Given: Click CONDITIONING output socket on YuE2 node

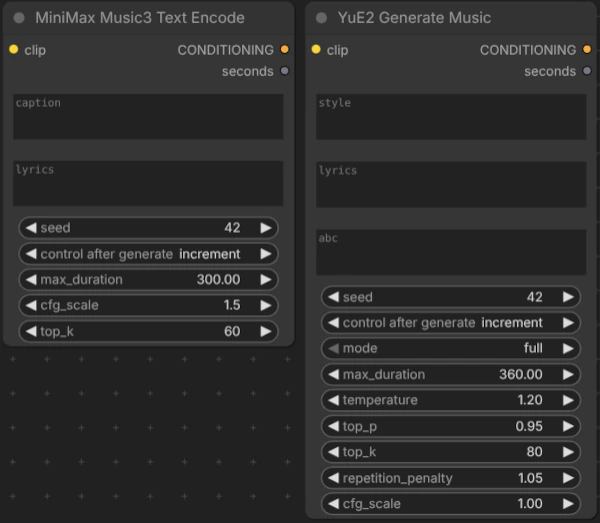Looking at the screenshot, I should 587,49.
